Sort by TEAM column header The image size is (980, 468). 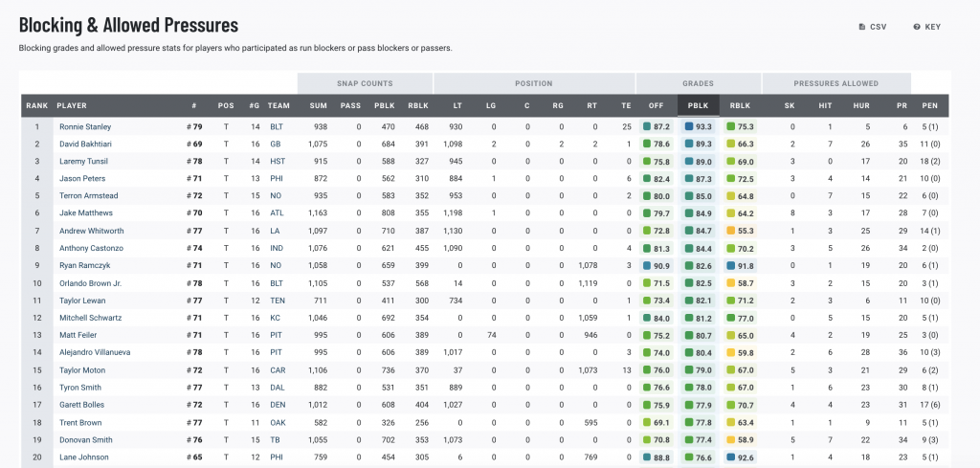coord(278,105)
